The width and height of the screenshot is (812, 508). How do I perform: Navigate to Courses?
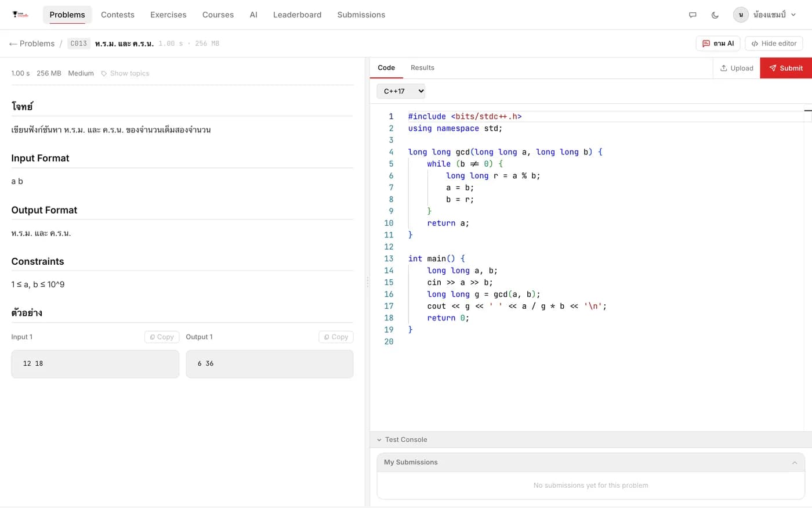tap(218, 15)
